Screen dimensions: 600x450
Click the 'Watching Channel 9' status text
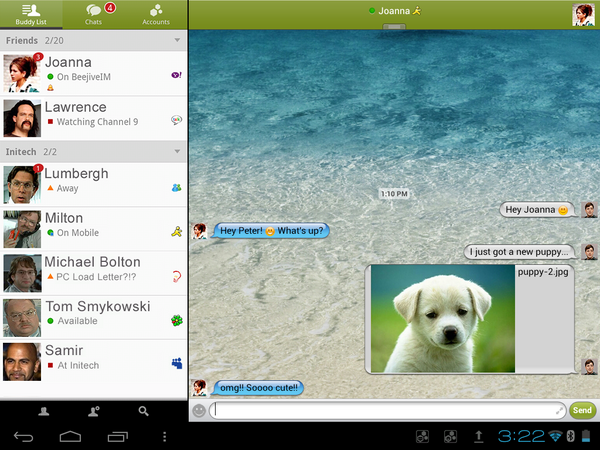[98, 122]
